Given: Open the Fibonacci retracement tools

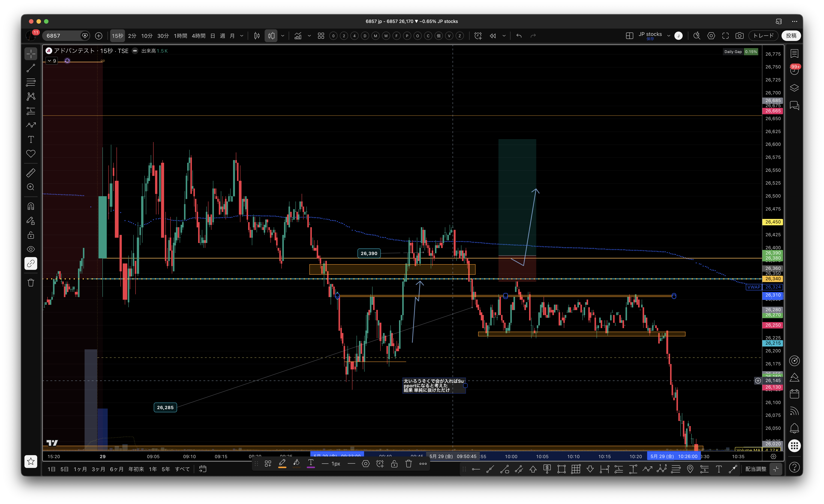Looking at the screenshot, I should (x=31, y=82).
